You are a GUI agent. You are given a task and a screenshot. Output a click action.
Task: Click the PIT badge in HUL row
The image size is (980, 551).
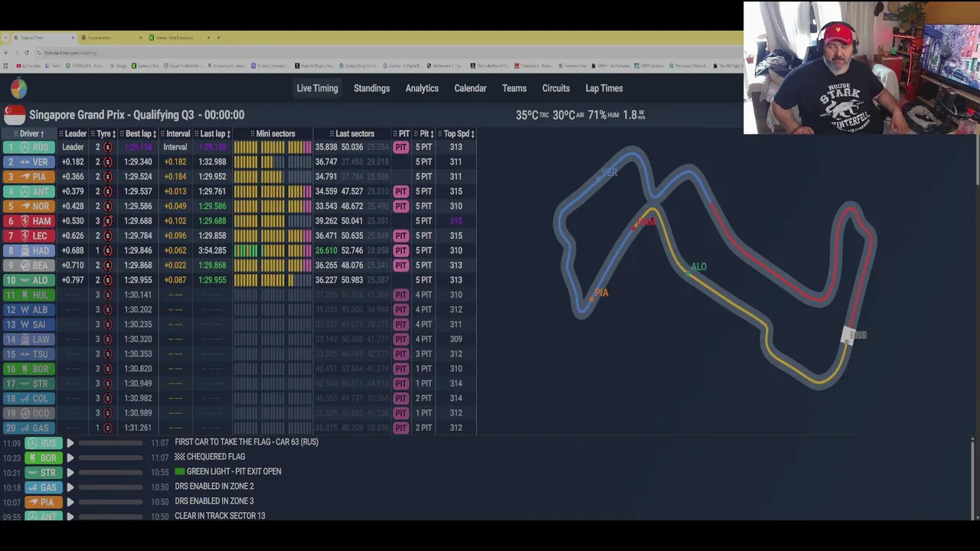tap(401, 295)
